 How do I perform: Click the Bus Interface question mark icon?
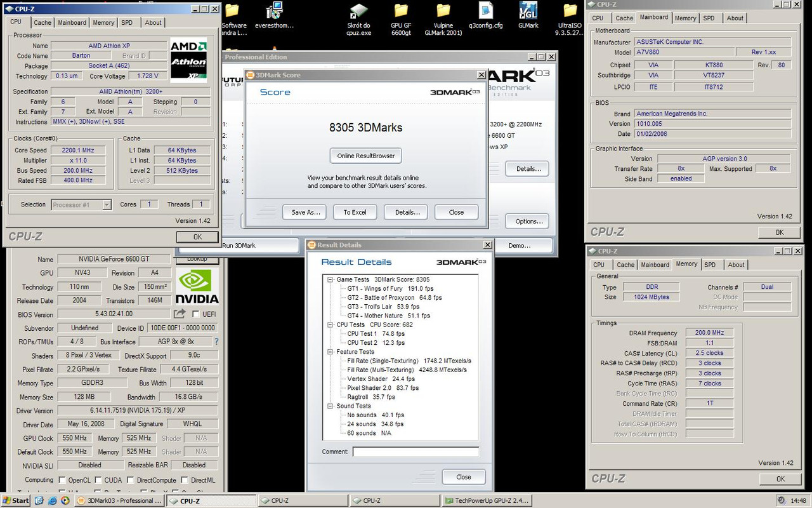tap(216, 342)
